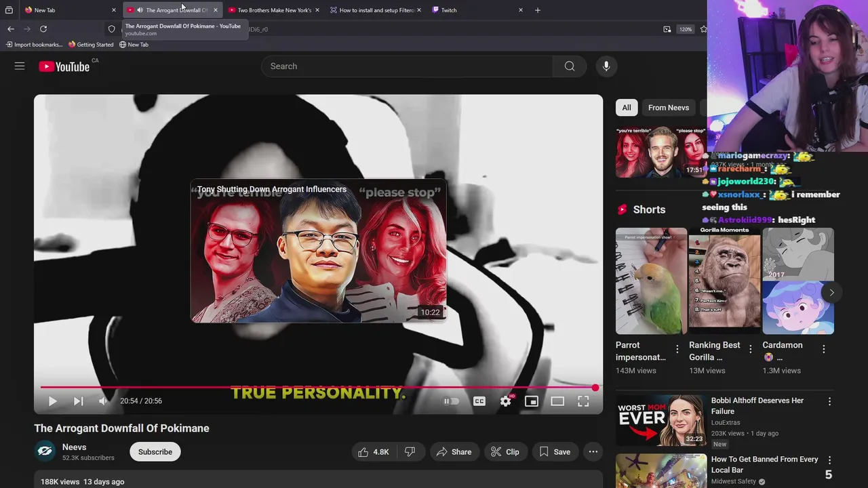Open the Import bookmarks bookmark

34,45
